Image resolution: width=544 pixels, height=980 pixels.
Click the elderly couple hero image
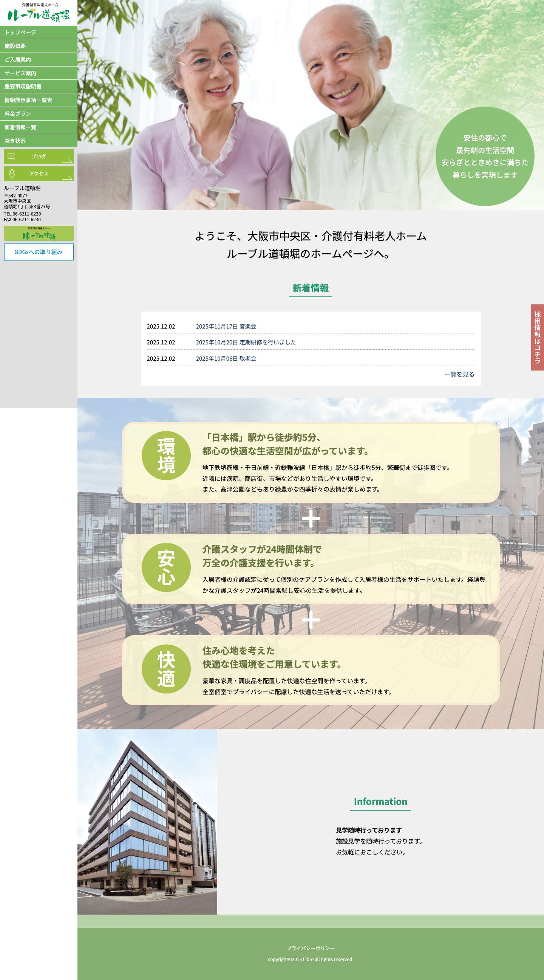[x=311, y=105]
